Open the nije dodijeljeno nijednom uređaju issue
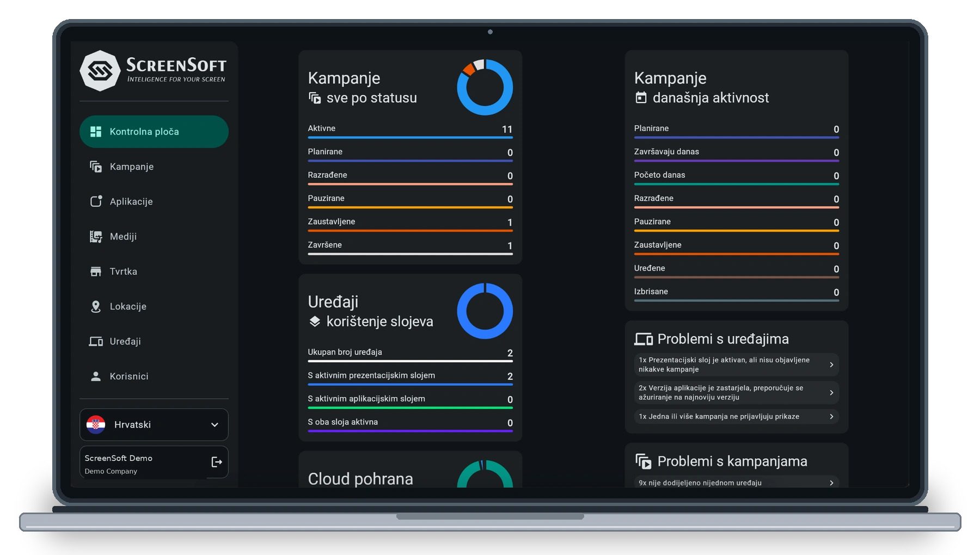The height and width of the screenshot is (555, 980). coord(736,482)
